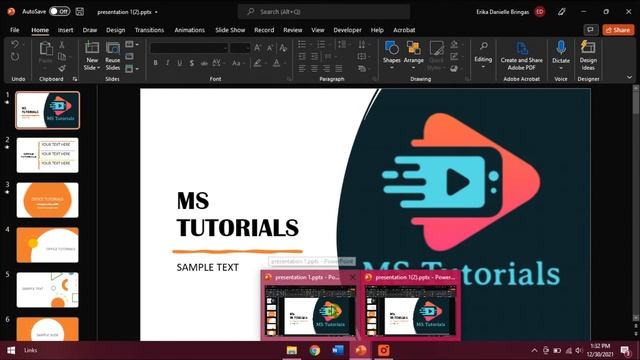Open the font size combo box

click(240, 48)
